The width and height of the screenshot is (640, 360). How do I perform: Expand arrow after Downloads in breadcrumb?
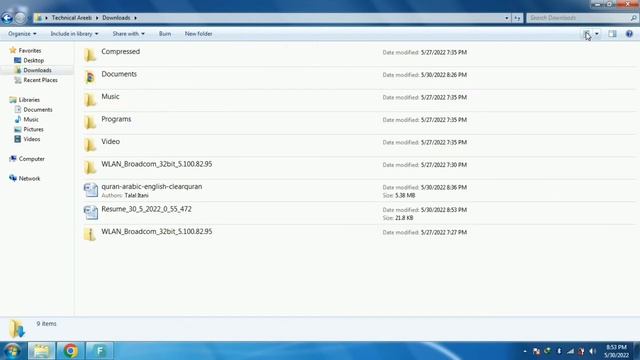tap(136, 18)
